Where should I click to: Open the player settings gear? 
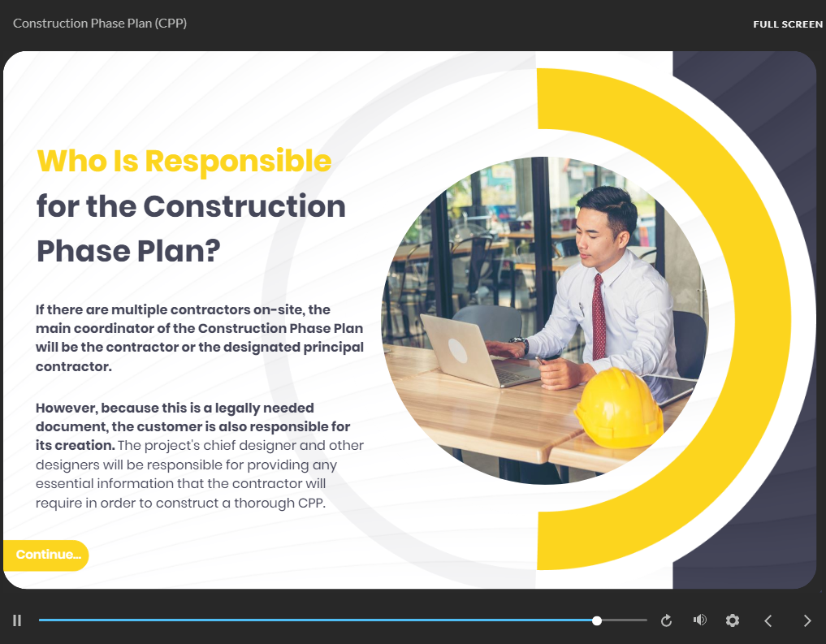[x=733, y=620]
